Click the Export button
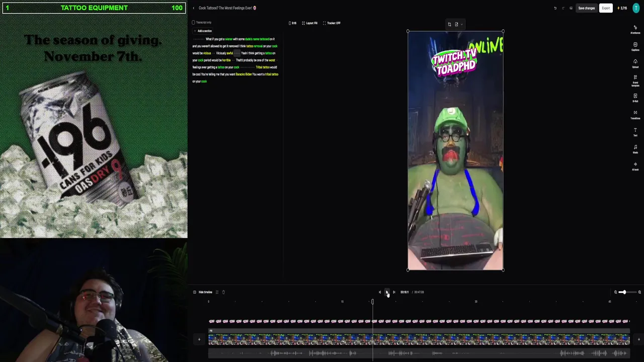The height and width of the screenshot is (362, 644). coord(606,8)
